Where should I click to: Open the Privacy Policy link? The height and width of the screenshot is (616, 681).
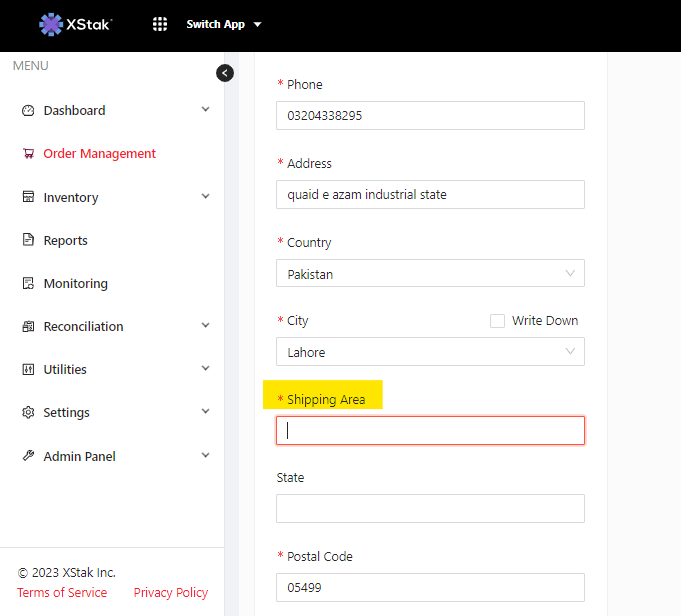(x=171, y=593)
